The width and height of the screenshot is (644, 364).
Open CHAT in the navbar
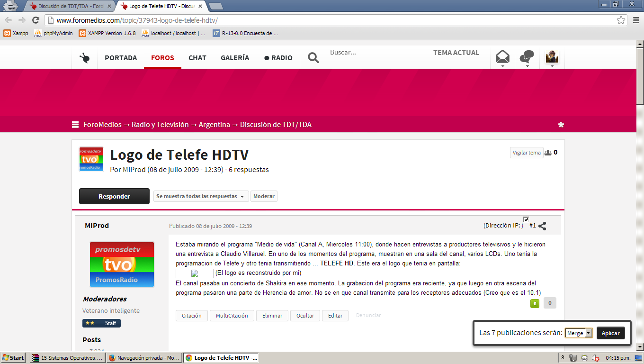197,58
